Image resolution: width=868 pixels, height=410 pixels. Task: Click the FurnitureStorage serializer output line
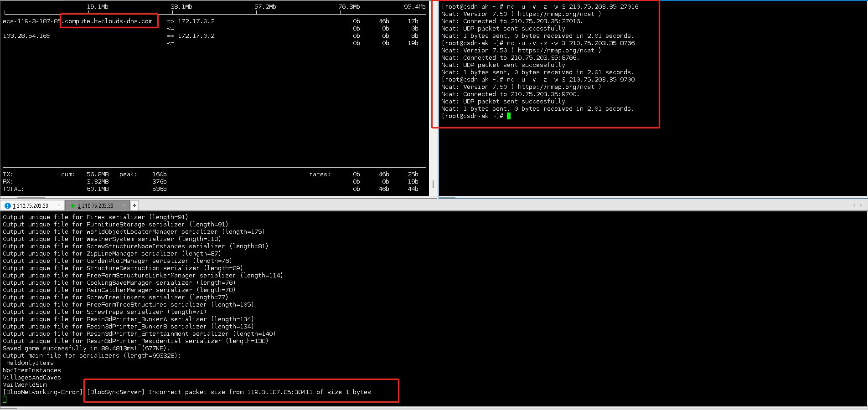coord(115,224)
